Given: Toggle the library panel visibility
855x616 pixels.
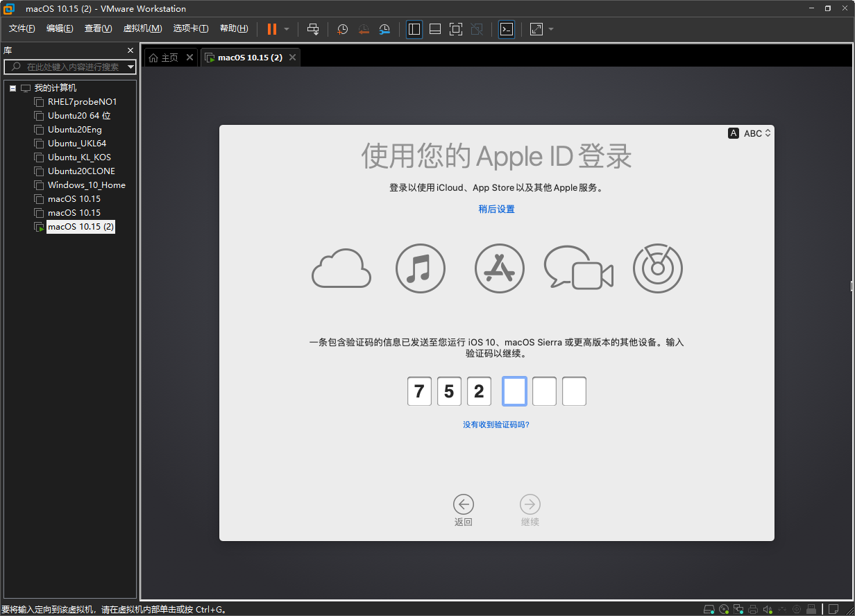Looking at the screenshot, I should [414, 29].
